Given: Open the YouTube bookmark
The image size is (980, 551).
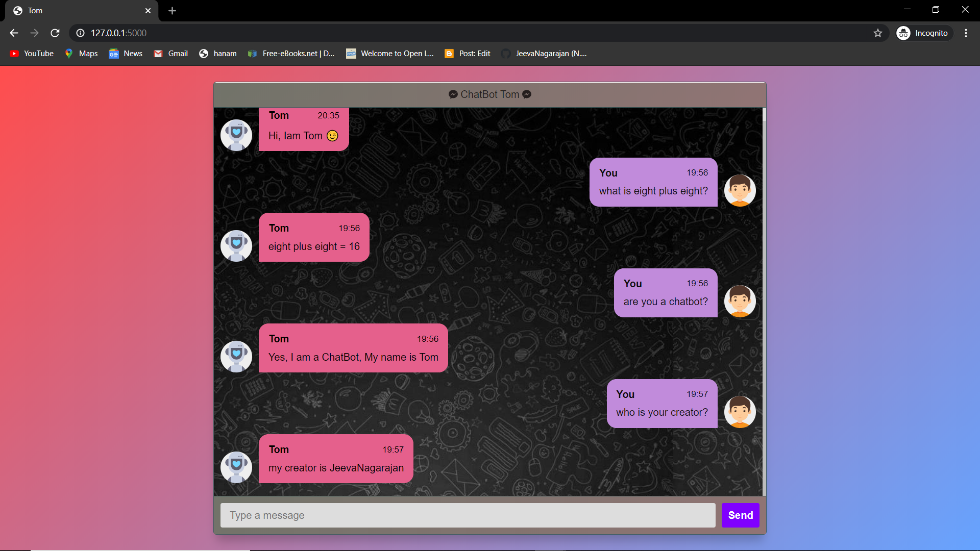Looking at the screenshot, I should [32, 54].
